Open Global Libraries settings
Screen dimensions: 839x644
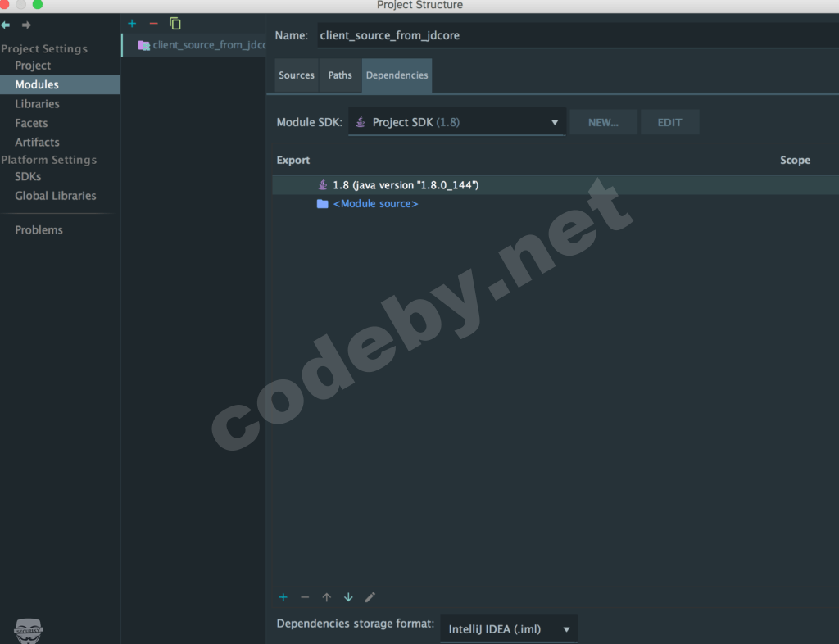point(56,196)
